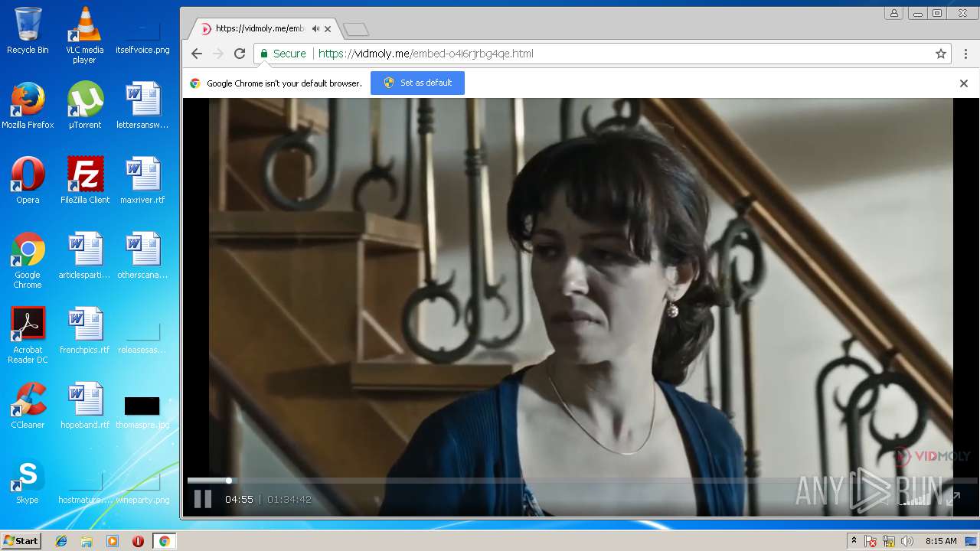The width and height of the screenshot is (980, 551).
Task: Pause the video playback
Action: [202, 499]
